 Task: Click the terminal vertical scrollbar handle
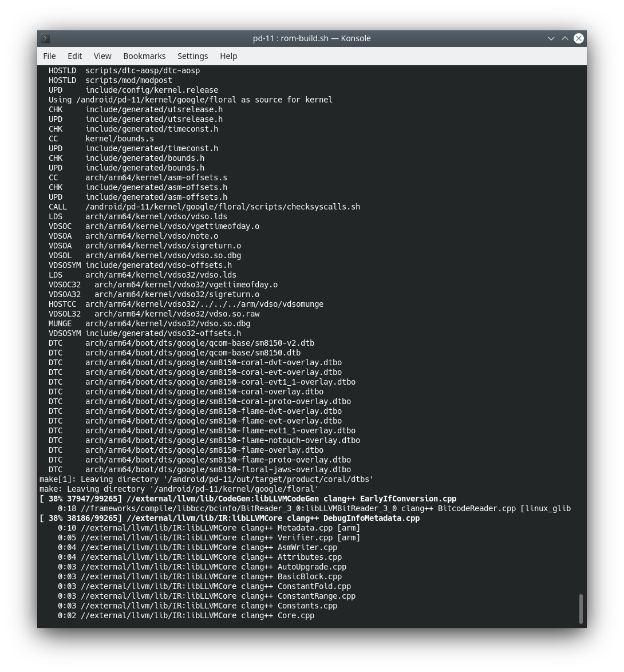(x=580, y=608)
